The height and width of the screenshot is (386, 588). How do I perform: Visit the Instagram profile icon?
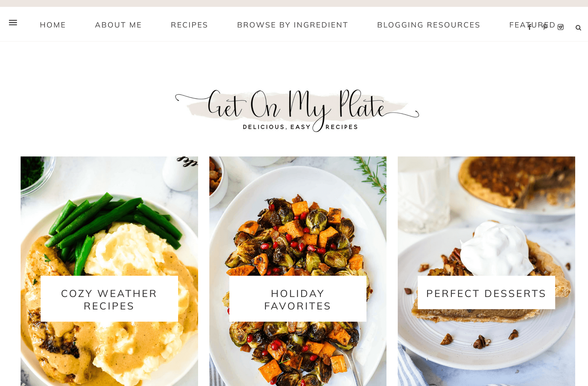point(561,27)
